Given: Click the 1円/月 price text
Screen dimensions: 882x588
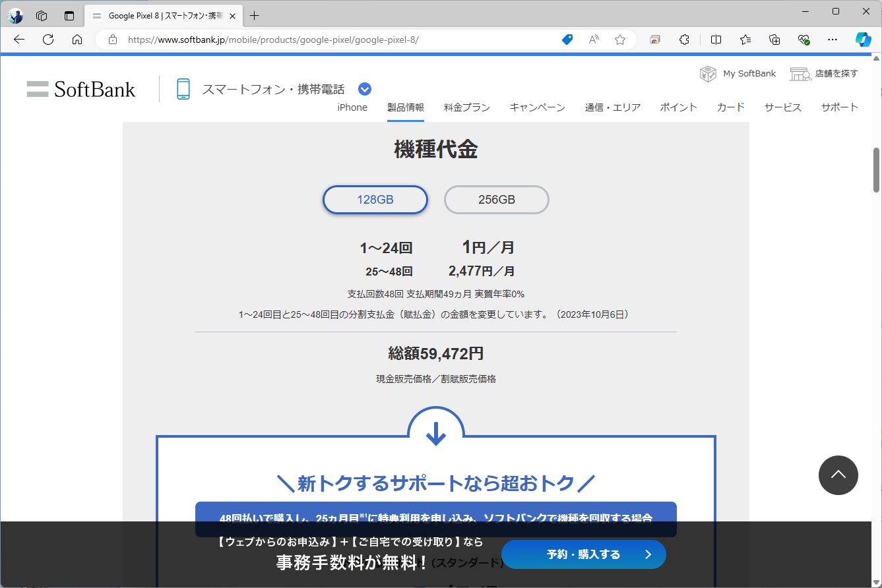Looking at the screenshot, I should (x=488, y=248).
